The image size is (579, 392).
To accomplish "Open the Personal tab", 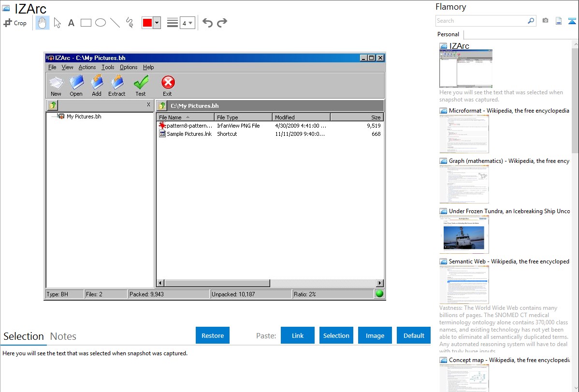I will coord(448,34).
